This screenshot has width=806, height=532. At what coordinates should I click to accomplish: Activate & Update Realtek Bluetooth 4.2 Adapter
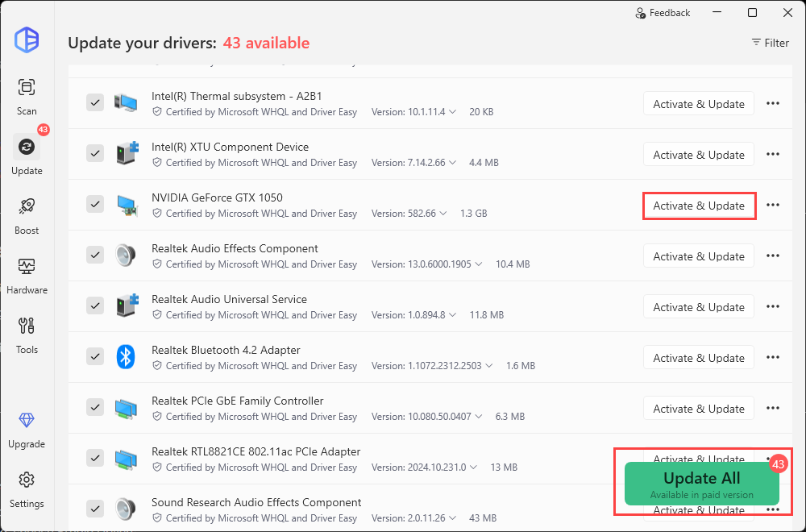coord(699,358)
